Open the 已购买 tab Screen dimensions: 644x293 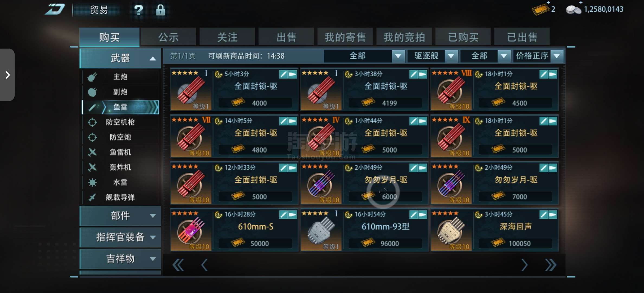463,37
